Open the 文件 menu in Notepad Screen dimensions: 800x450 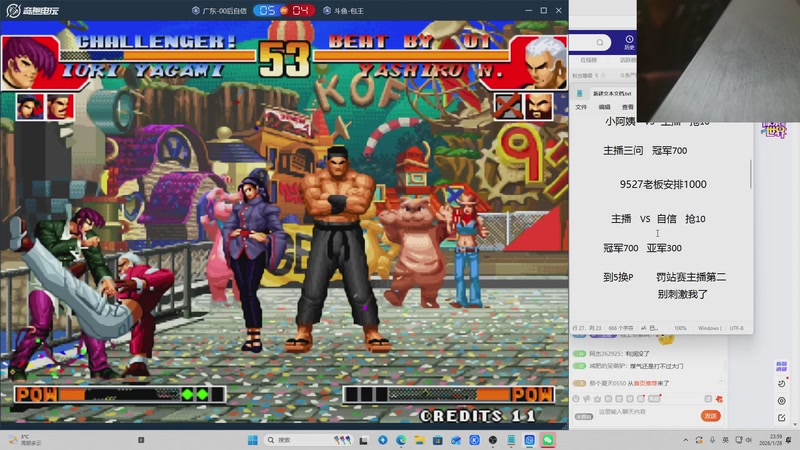pyautogui.click(x=581, y=107)
